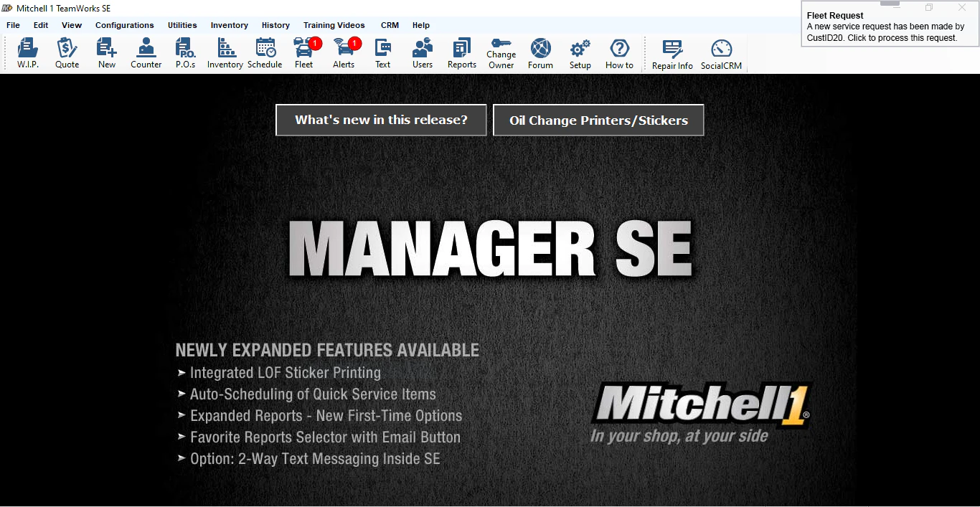Close the Fleet Request notification popup
980x507 pixels.
click(962, 7)
